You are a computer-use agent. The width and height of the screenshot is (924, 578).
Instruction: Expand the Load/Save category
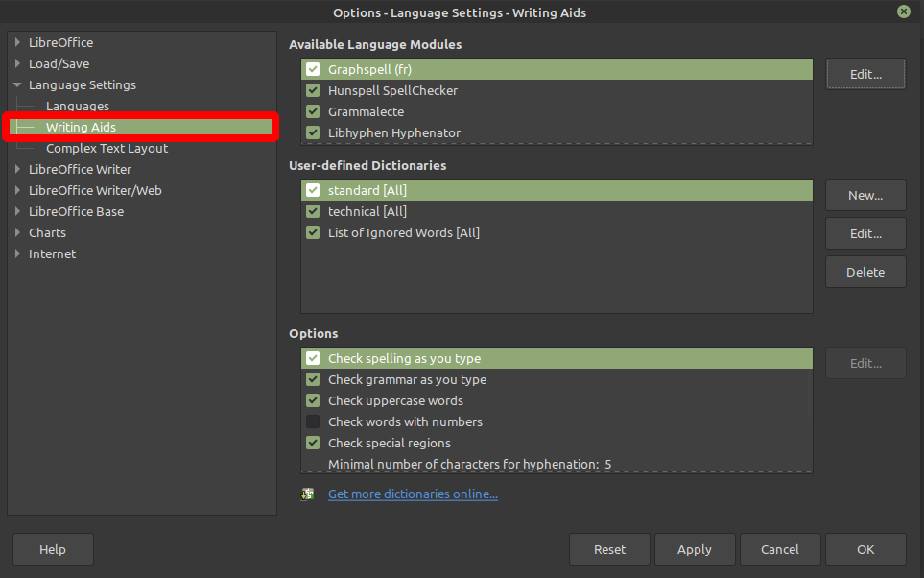point(17,64)
